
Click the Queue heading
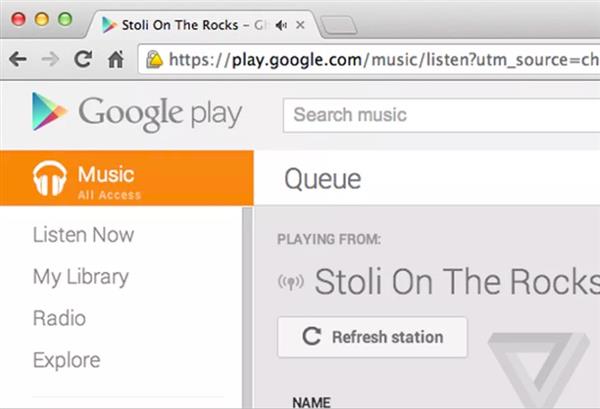(x=323, y=179)
